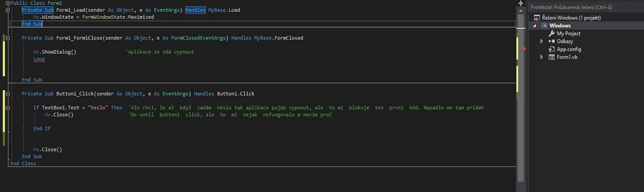Click the references icon beside Odkazy

click(x=551, y=41)
